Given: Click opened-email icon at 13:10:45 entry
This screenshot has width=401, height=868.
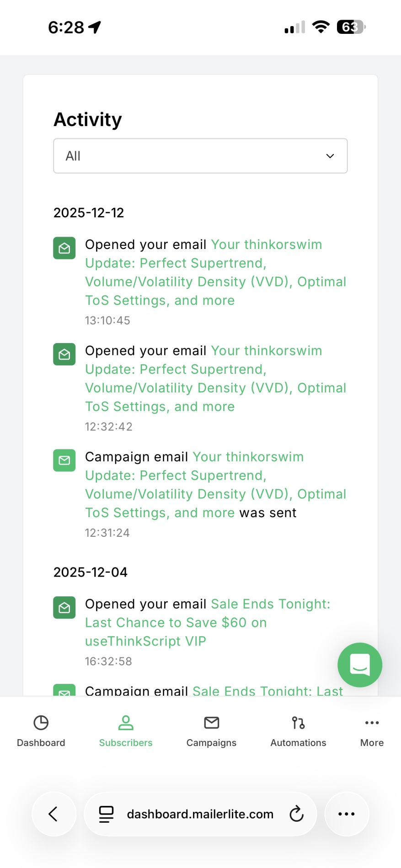Looking at the screenshot, I should (x=64, y=248).
